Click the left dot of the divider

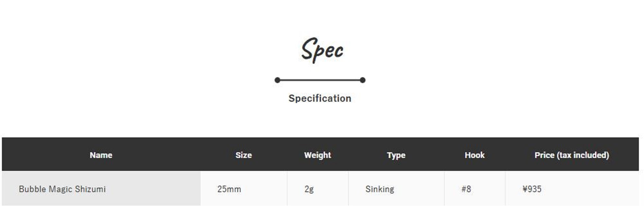[278, 80]
